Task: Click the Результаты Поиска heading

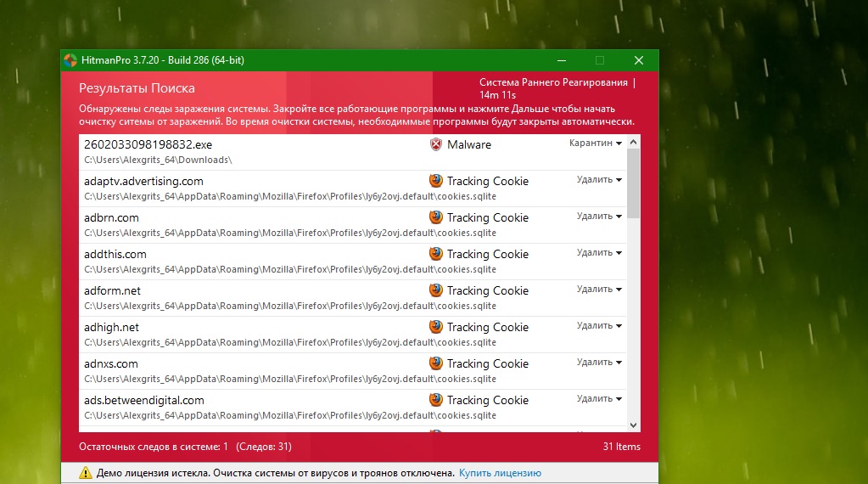Action: (137, 88)
